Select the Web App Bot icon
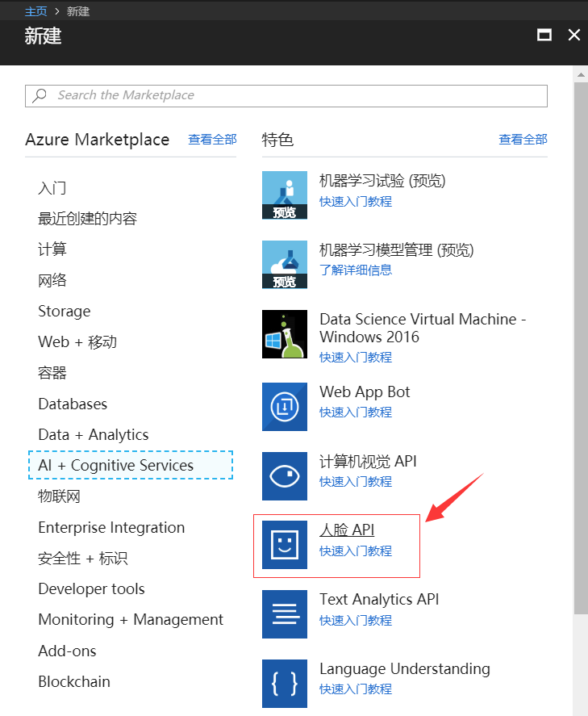Viewport: 588px width, 716px height. [x=284, y=406]
